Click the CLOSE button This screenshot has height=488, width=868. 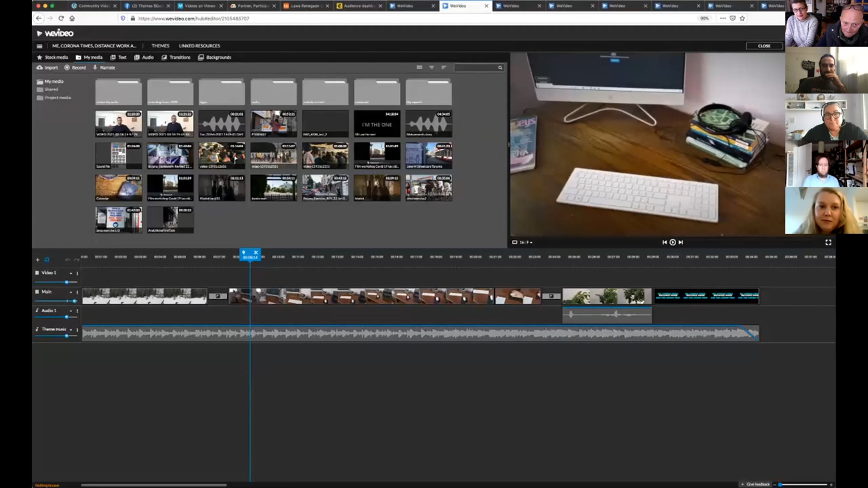pyautogui.click(x=764, y=46)
